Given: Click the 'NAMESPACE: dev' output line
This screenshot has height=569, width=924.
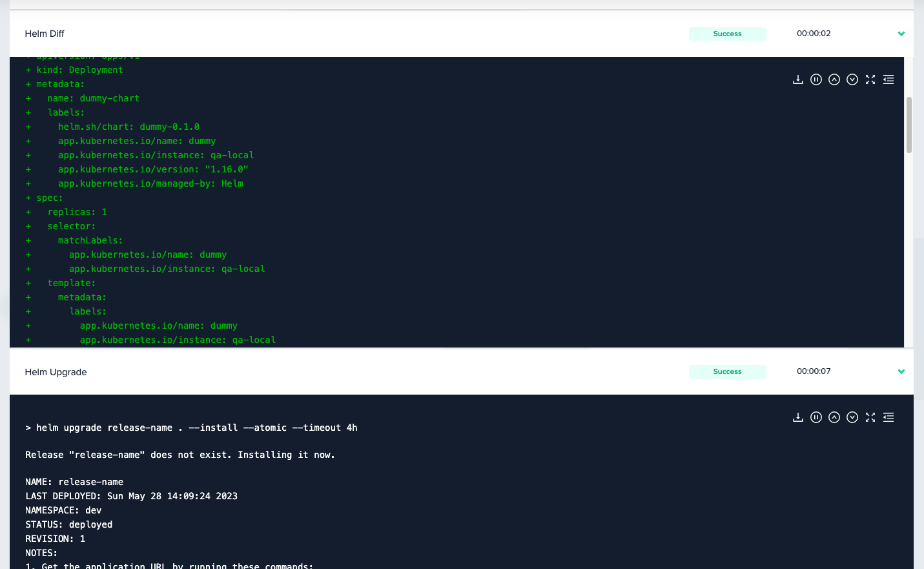Looking at the screenshot, I should [x=63, y=510].
